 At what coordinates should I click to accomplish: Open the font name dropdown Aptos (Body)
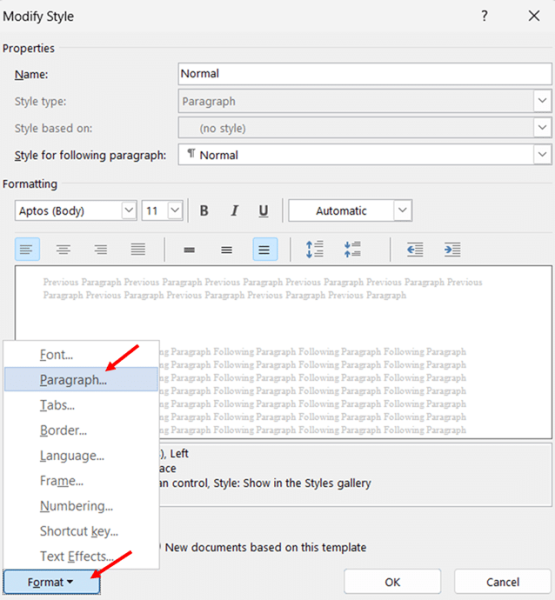(129, 210)
